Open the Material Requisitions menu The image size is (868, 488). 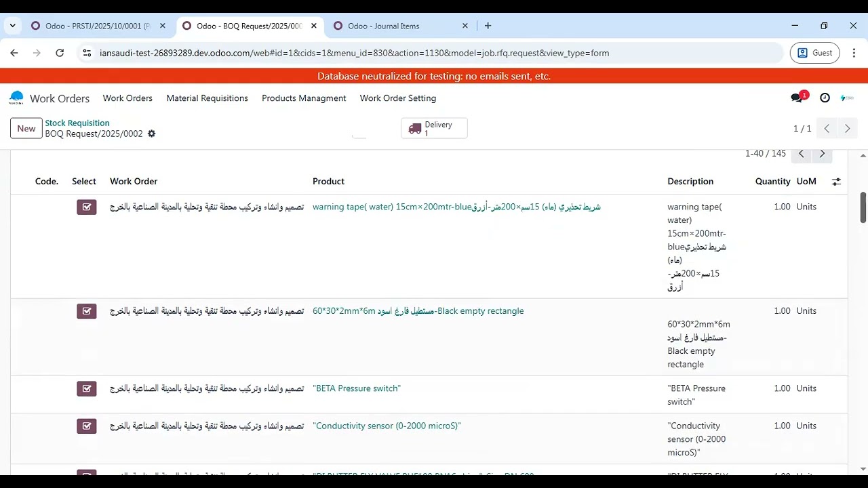coord(208,98)
